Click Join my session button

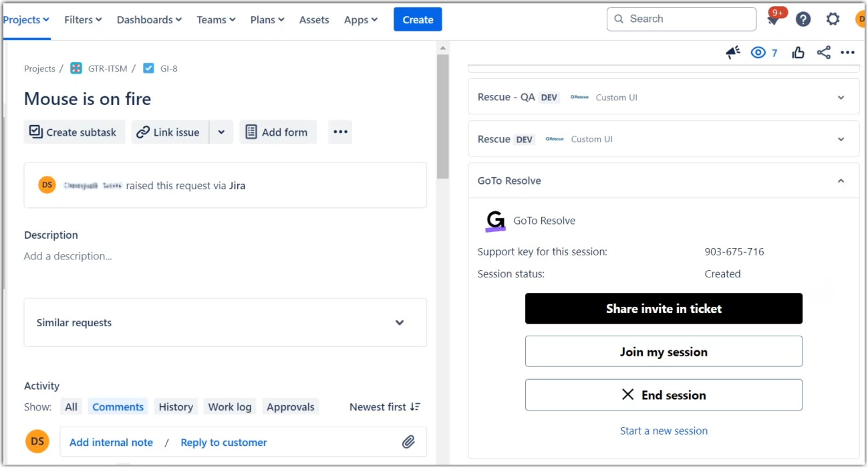664,352
